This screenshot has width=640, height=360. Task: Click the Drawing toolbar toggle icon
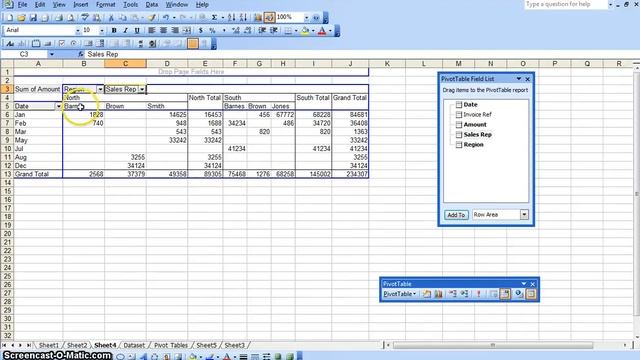(269, 18)
